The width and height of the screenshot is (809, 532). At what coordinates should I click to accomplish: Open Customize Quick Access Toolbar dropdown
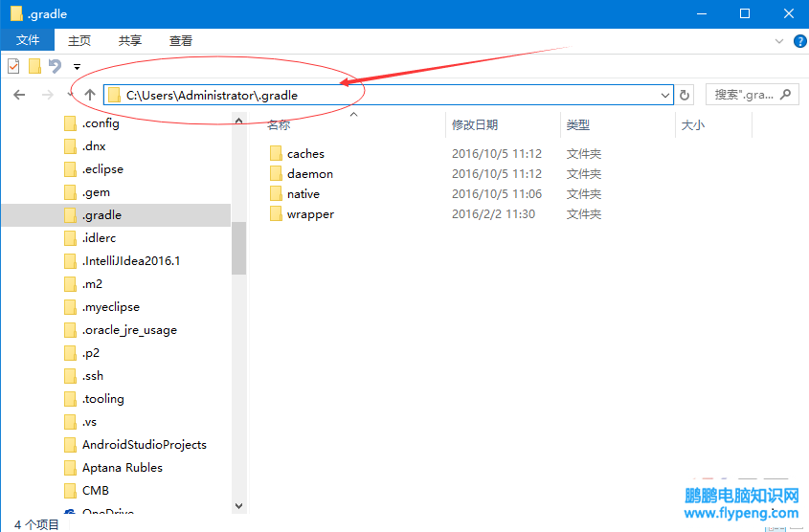pyautogui.click(x=77, y=67)
